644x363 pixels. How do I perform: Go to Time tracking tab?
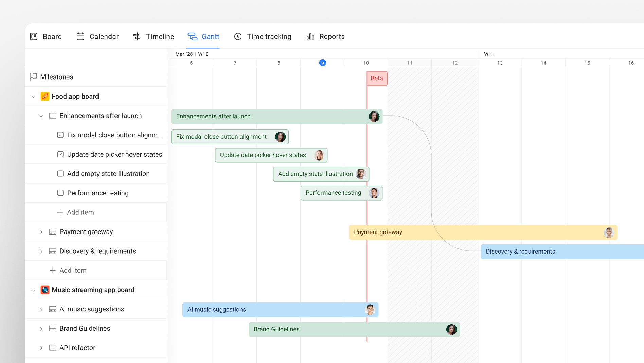tap(263, 37)
